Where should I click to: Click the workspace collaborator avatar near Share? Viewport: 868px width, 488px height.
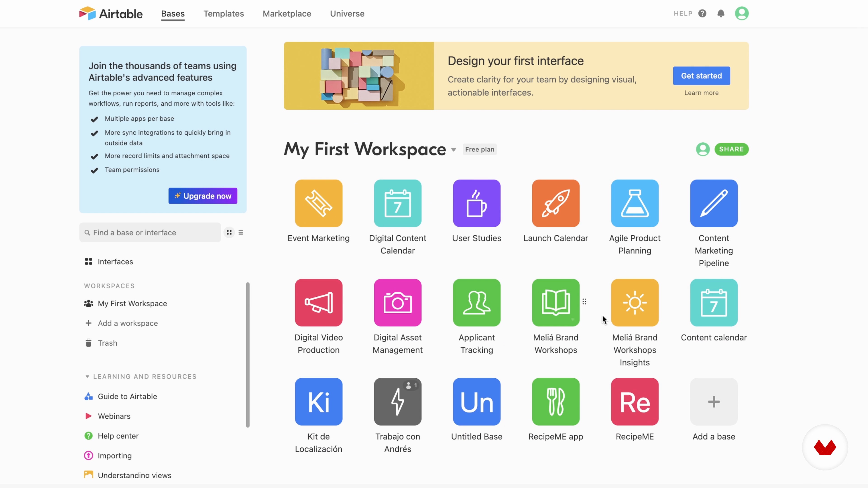(703, 149)
